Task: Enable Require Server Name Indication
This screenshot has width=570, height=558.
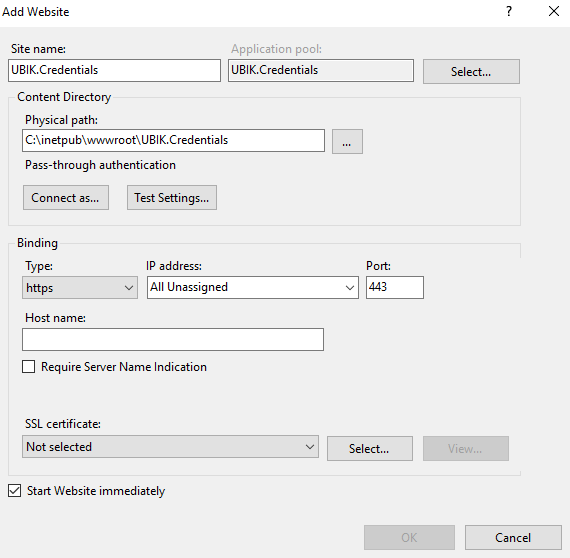Action: point(29,366)
